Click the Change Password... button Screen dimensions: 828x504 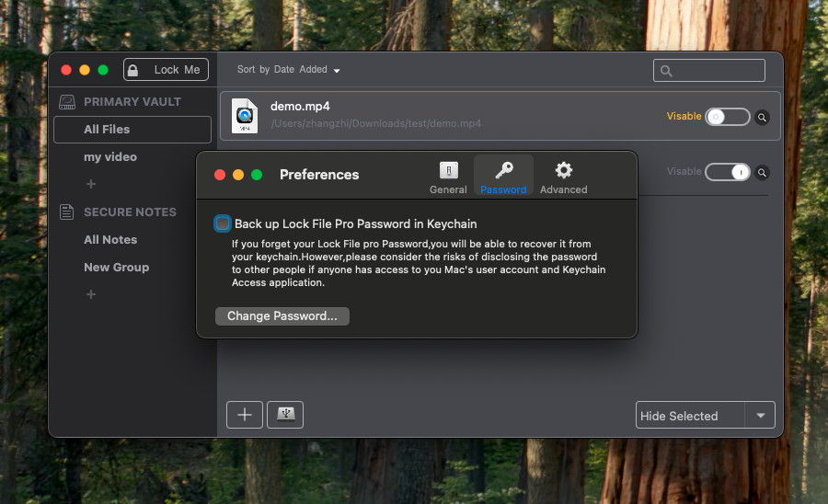[x=282, y=316]
